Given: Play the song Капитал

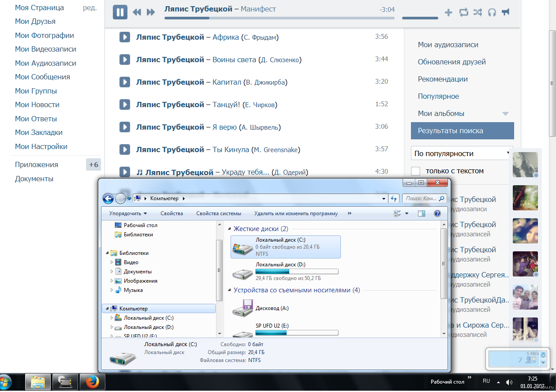Looking at the screenshot, I should (x=125, y=82).
